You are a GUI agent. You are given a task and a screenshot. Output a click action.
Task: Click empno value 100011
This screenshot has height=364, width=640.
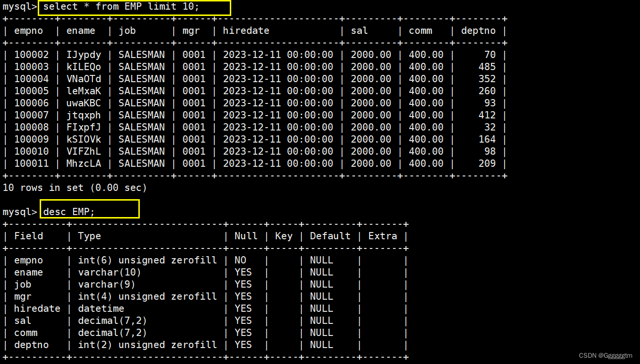31,163
